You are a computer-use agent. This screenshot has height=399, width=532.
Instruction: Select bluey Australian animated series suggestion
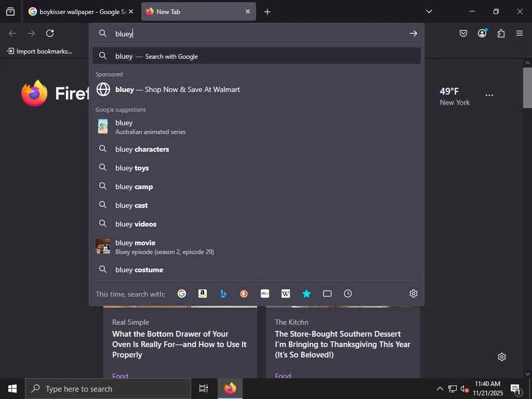(x=257, y=127)
